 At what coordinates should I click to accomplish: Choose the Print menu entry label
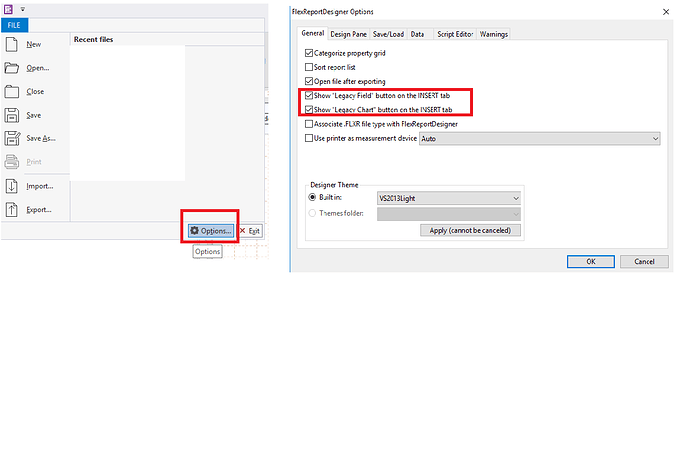point(33,162)
